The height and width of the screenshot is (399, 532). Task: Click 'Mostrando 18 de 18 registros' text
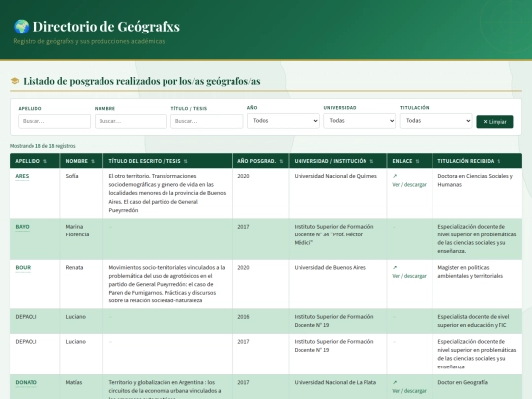(x=42, y=146)
